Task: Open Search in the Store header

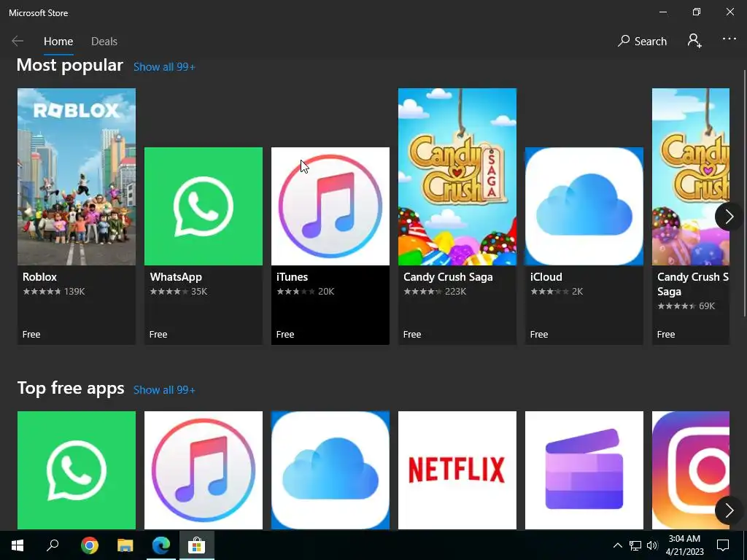Action: 642,42
